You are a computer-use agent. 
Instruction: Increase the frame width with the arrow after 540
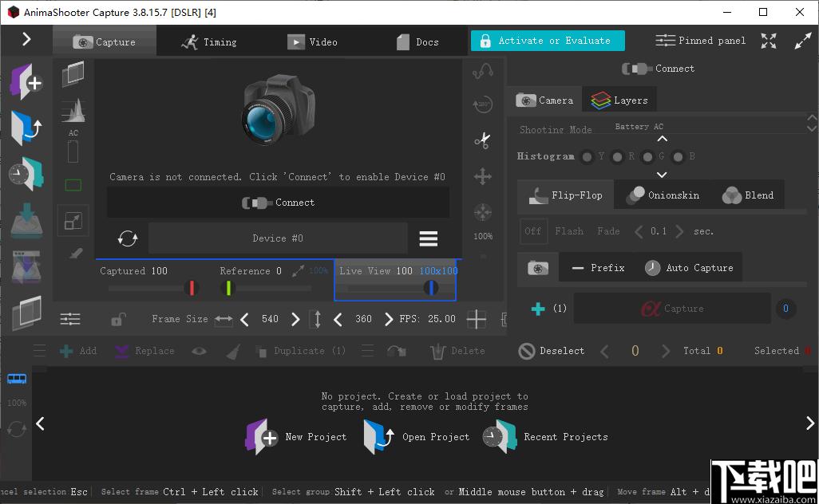295,319
